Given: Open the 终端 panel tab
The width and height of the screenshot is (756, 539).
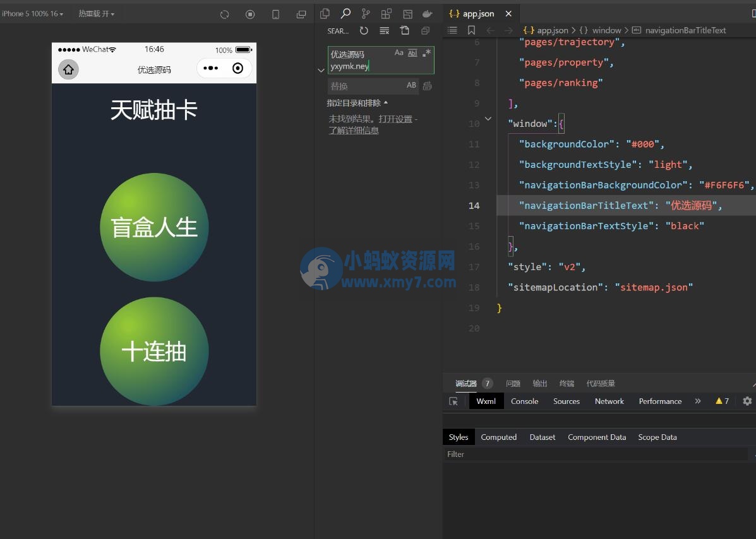Looking at the screenshot, I should point(567,384).
